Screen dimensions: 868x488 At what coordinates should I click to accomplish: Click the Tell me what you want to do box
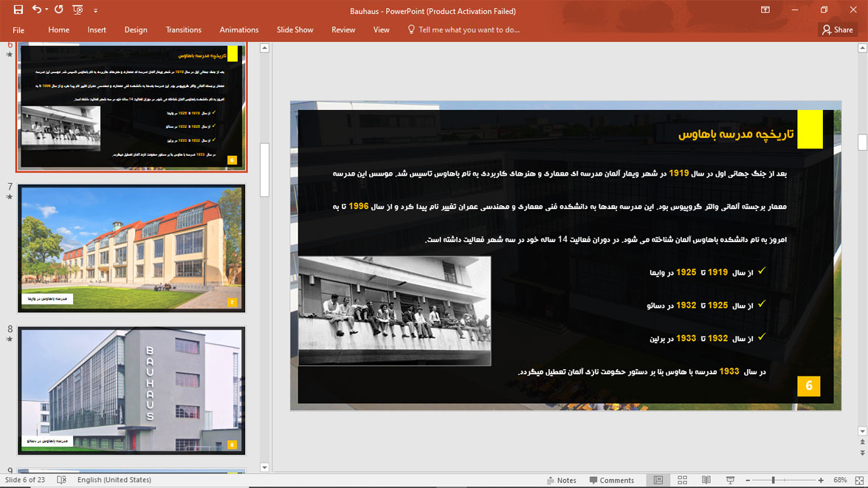click(464, 30)
